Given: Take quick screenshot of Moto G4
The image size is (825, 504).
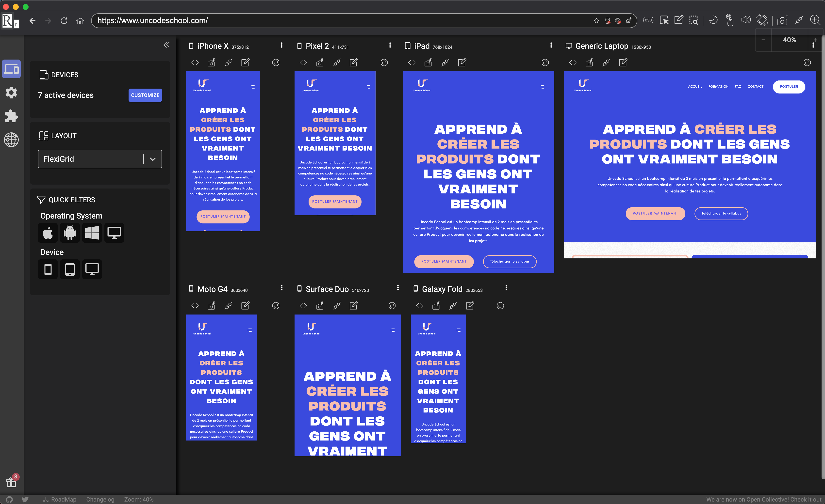Looking at the screenshot, I should point(211,306).
